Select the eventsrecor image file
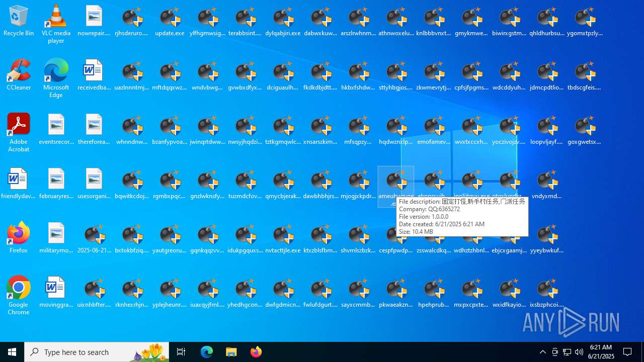The width and height of the screenshot is (644, 362). coord(56,130)
